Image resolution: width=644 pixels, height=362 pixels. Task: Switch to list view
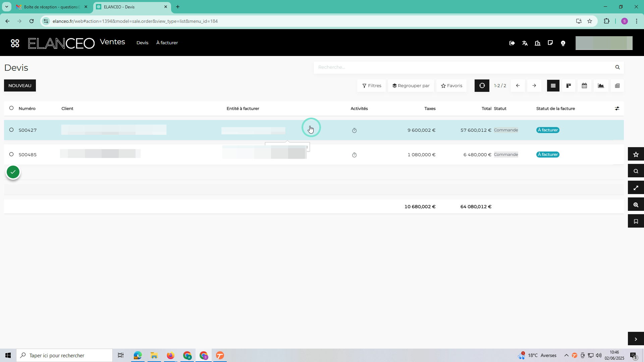click(x=553, y=86)
